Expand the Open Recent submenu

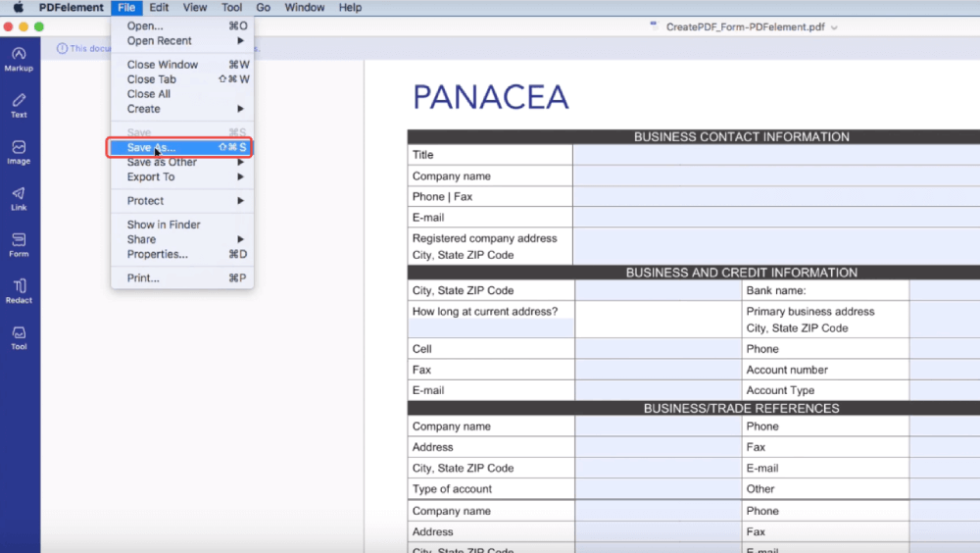pos(182,41)
